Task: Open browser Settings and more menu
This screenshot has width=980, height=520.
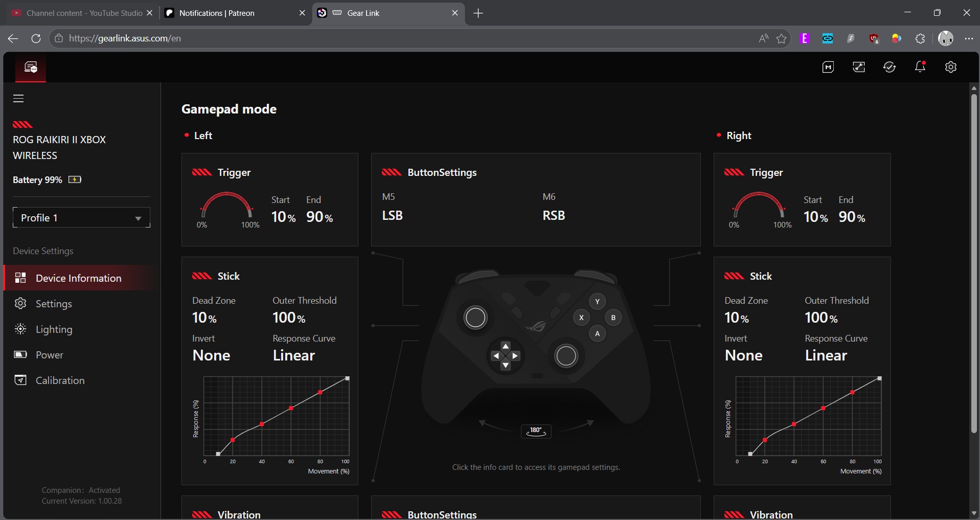Action: [969, 38]
